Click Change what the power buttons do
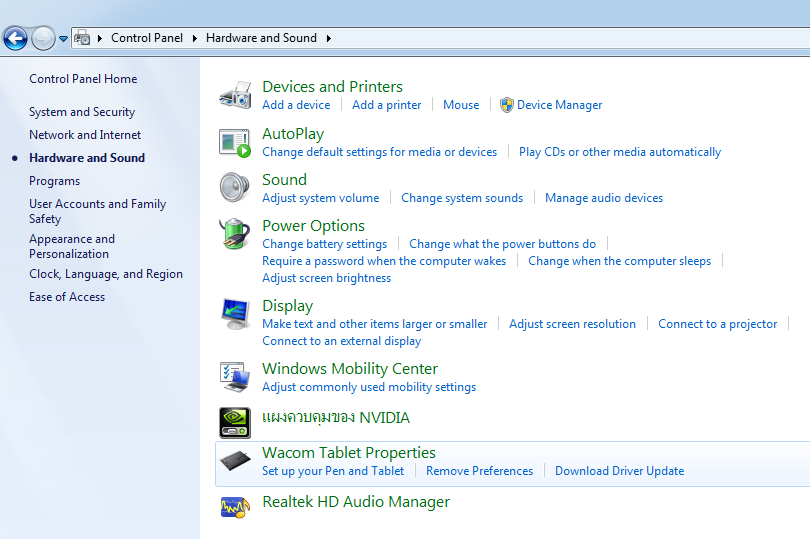 tap(502, 244)
